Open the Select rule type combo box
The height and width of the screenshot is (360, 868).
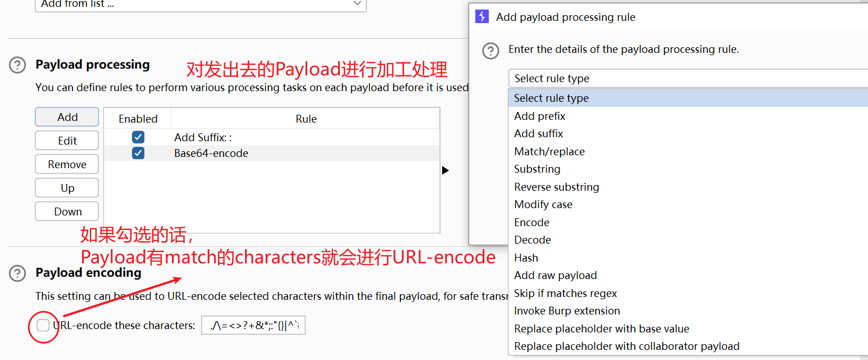(688, 78)
